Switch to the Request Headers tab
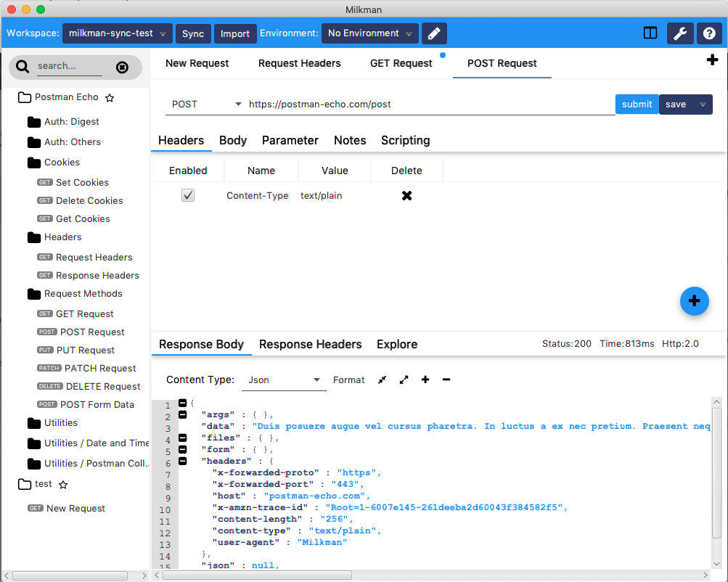Screen dimensions: 728x582 [300, 64]
